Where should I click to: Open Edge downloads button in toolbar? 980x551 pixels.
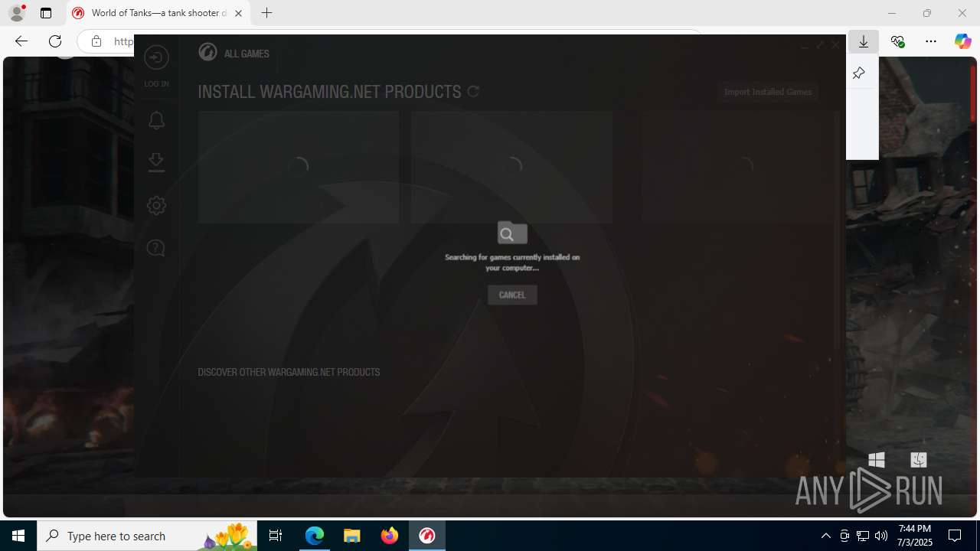(864, 41)
